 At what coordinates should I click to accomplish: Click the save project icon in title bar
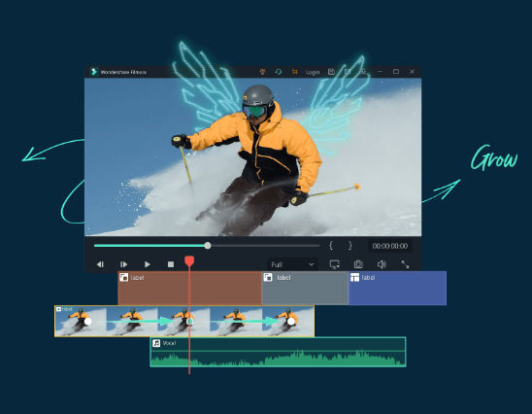click(x=331, y=72)
